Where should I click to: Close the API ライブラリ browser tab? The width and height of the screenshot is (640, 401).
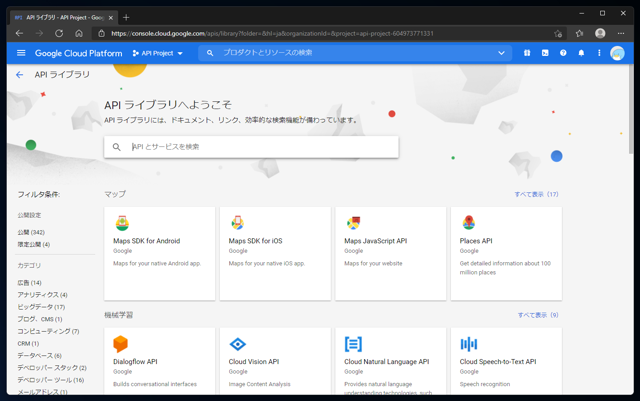coord(111,18)
